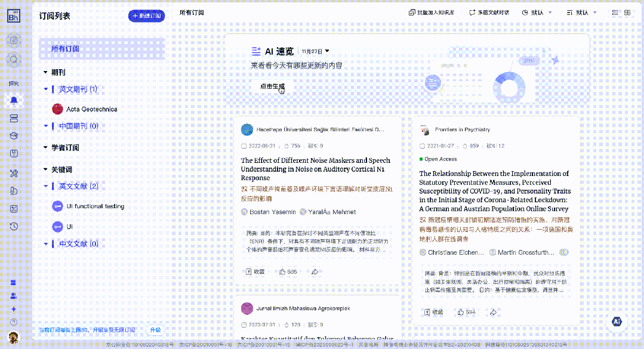
Task: Open the 11月27日 date dropdown
Action: pyautogui.click(x=316, y=52)
